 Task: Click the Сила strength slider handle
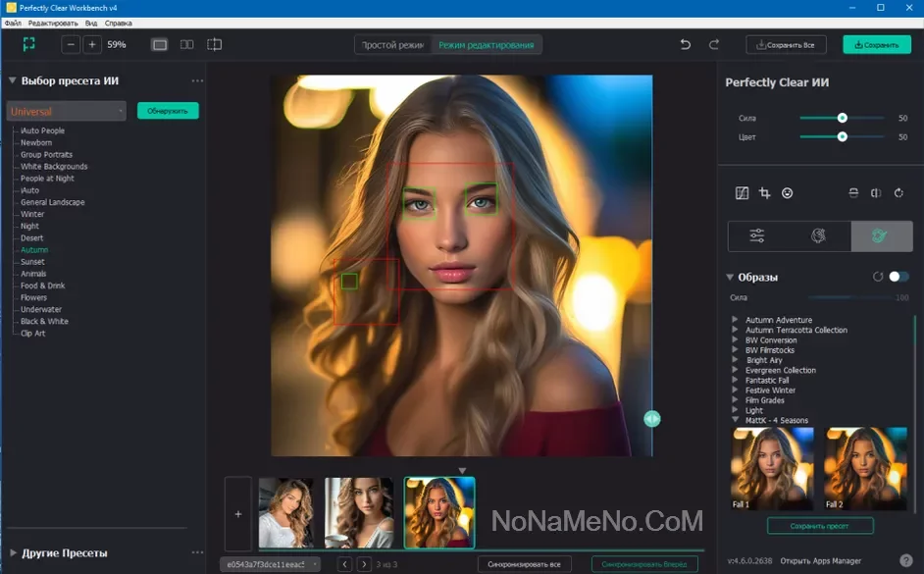842,118
